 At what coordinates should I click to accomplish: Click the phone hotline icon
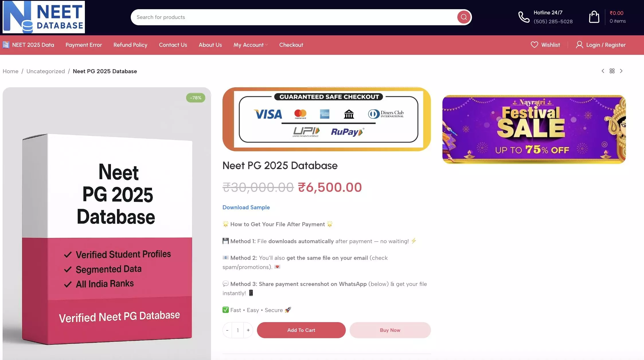click(524, 17)
